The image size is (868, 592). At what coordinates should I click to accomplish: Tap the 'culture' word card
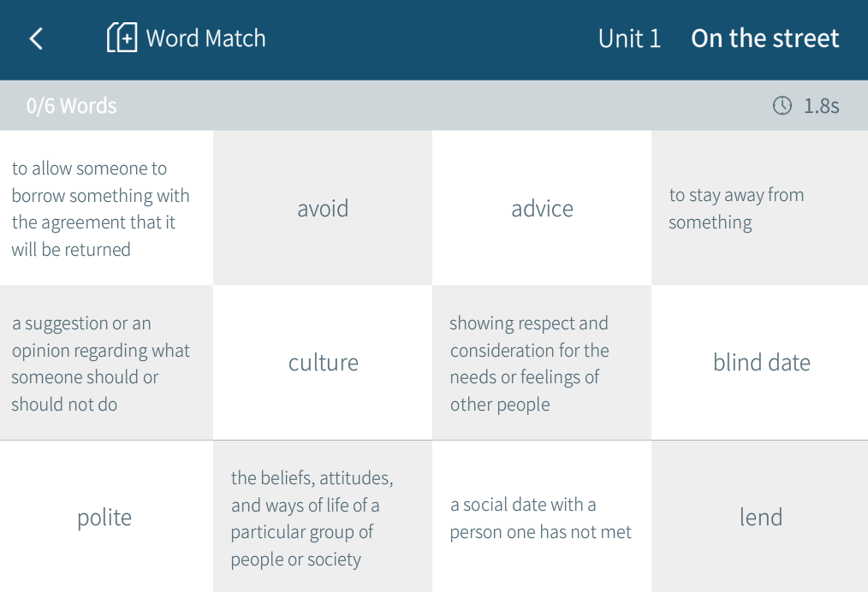tap(323, 363)
